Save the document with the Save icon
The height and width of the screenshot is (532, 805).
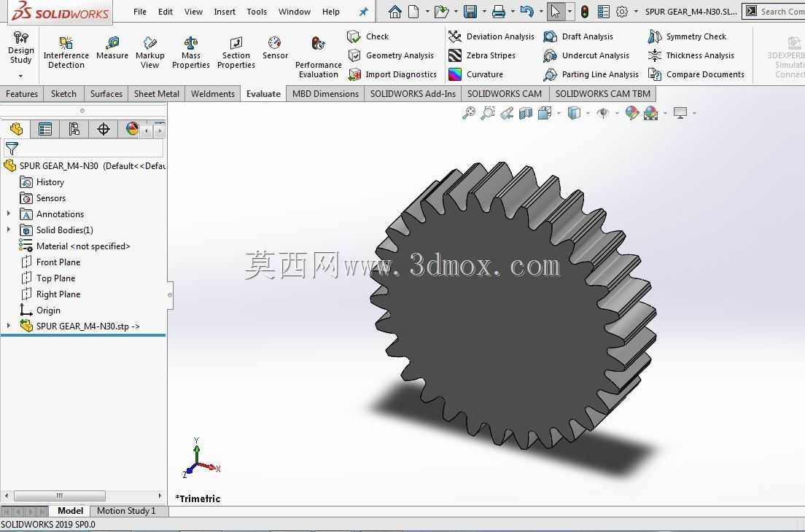coord(470,11)
